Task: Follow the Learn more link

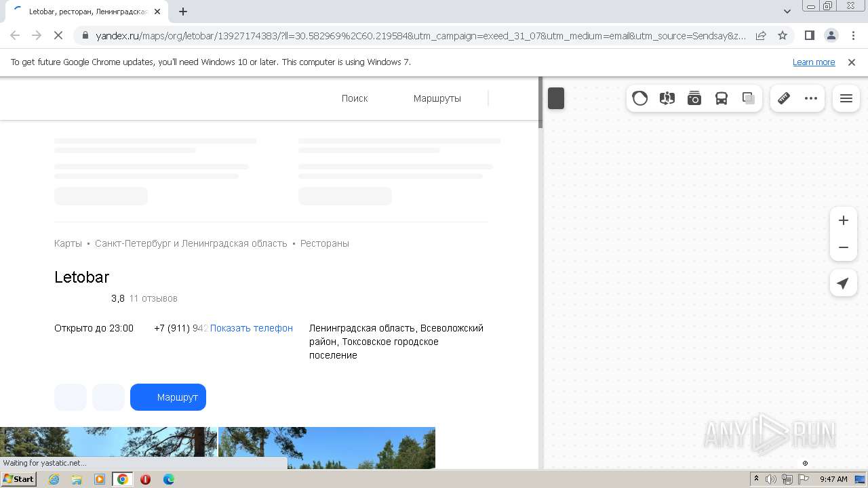Action: 814,62
